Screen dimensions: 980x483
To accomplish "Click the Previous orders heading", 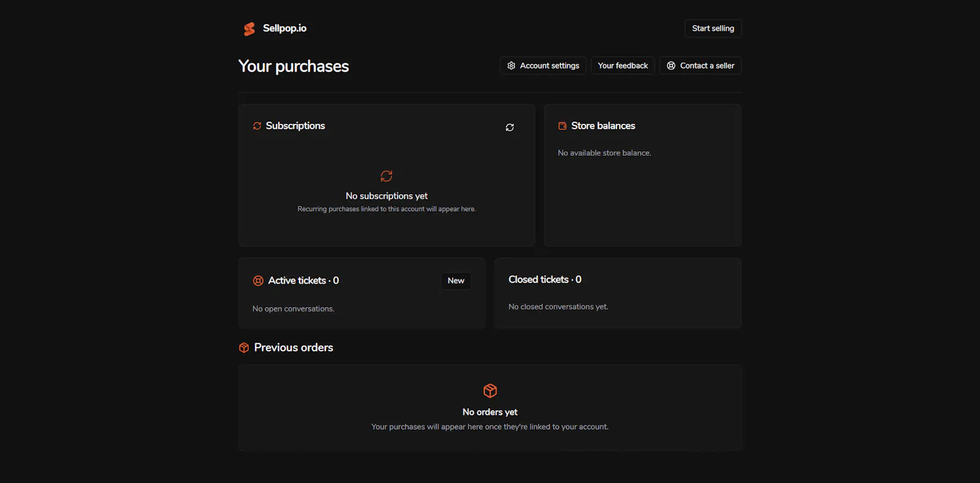I will coord(293,348).
